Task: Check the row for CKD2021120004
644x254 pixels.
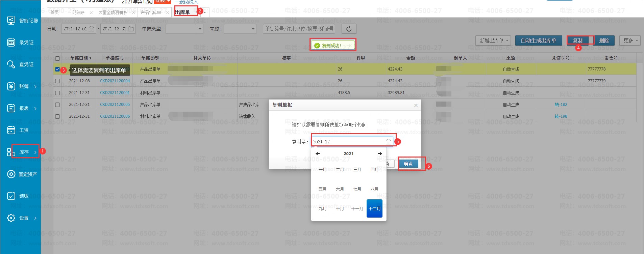Action: (x=57, y=81)
